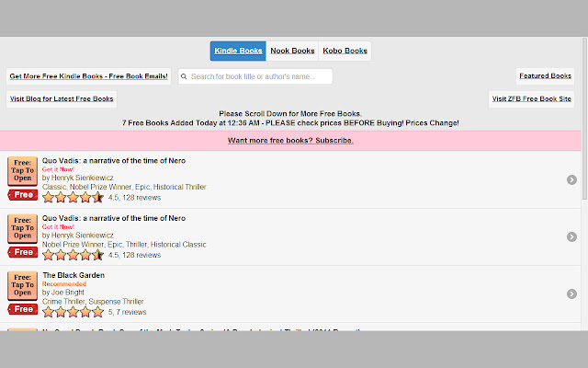Expand the first Quo Vadis row arrow
This screenshot has width=588, height=368.
pos(571,180)
